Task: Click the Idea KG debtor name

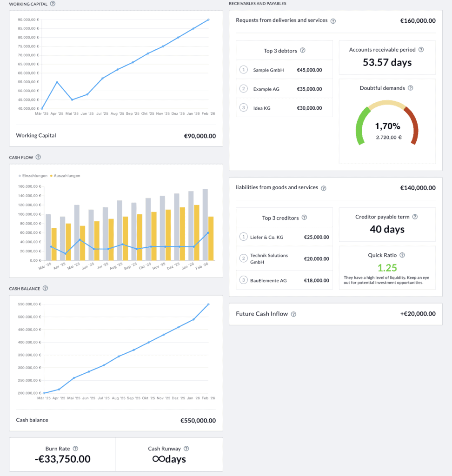Action: tap(261, 108)
